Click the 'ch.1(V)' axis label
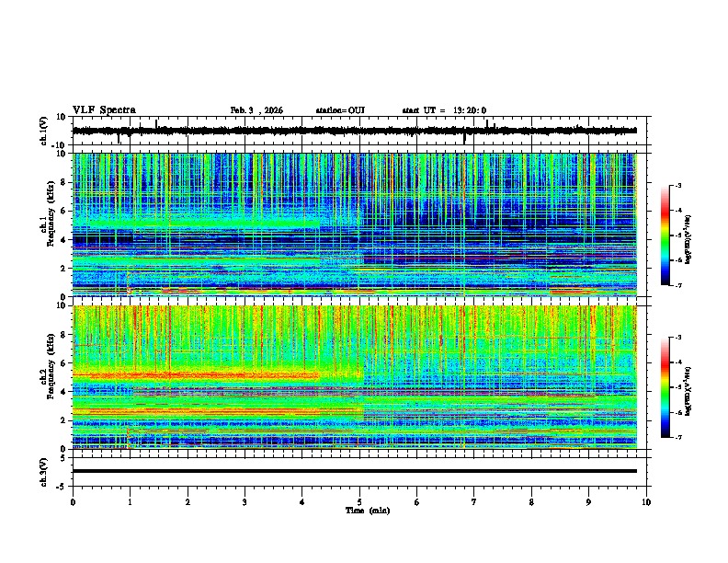The height and width of the screenshot is (563, 728). coord(44,131)
